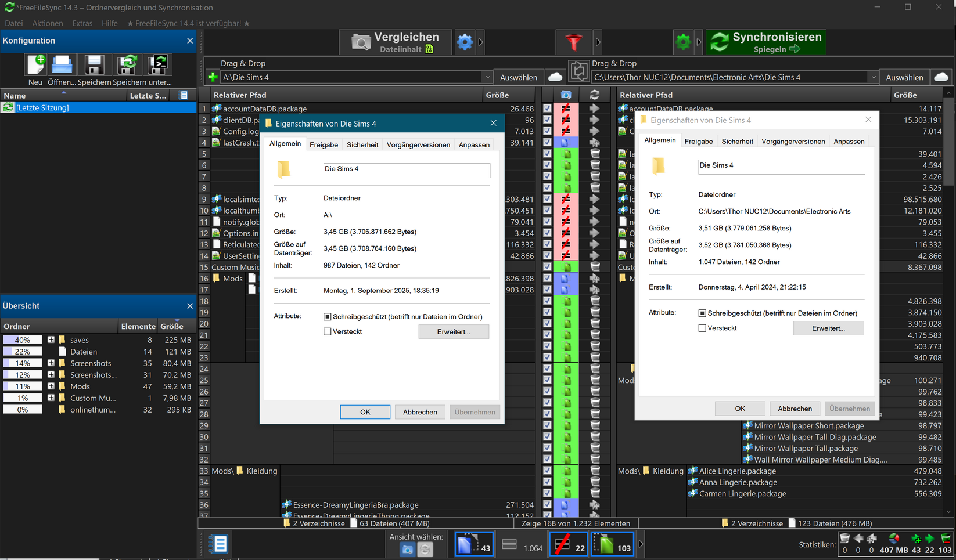The width and height of the screenshot is (956, 560).
Task: Add a folder pair with green plus
Action: point(213,77)
